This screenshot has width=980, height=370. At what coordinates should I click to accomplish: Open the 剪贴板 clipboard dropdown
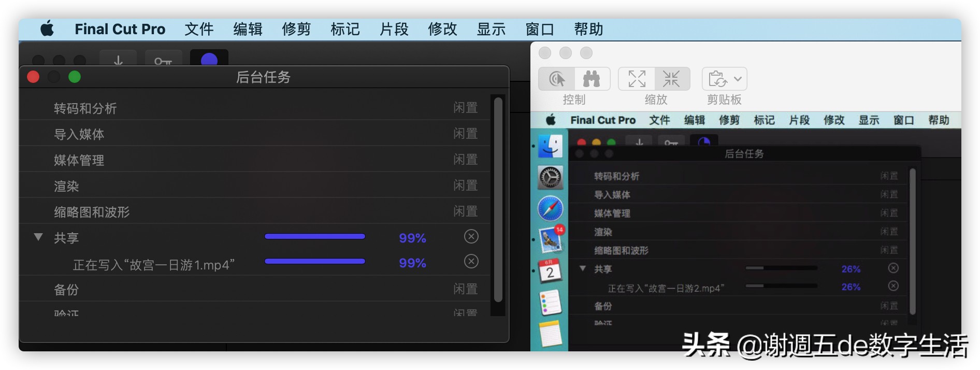point(724,79)
